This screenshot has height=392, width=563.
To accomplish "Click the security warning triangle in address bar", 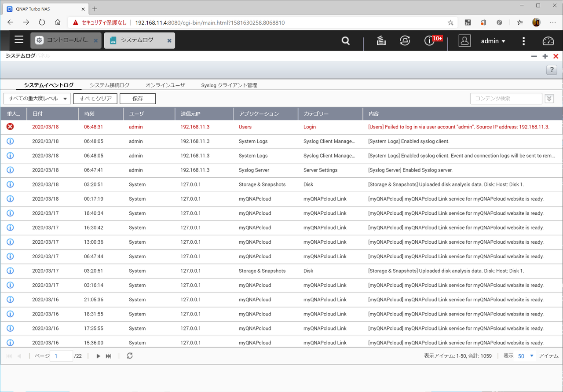I will [x=76, y=22].
